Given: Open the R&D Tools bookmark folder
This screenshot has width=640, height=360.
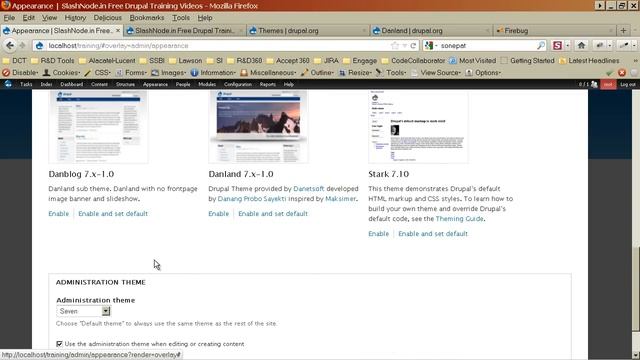Looking at the screenshot, I should click(53, 60).
